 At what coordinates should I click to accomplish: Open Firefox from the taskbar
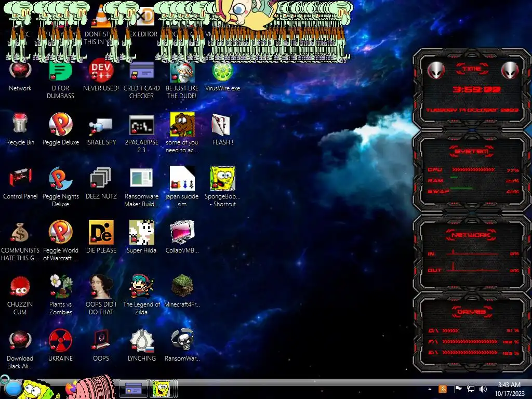coord(71,388)
